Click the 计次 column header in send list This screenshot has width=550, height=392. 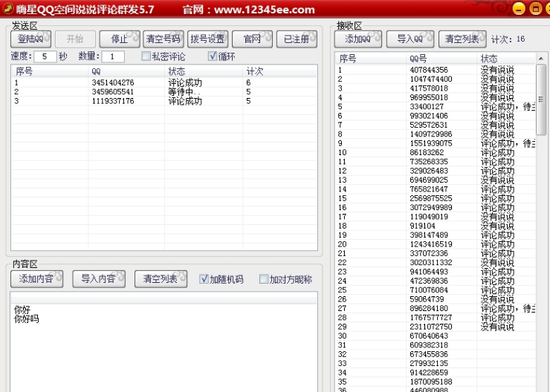279,71
